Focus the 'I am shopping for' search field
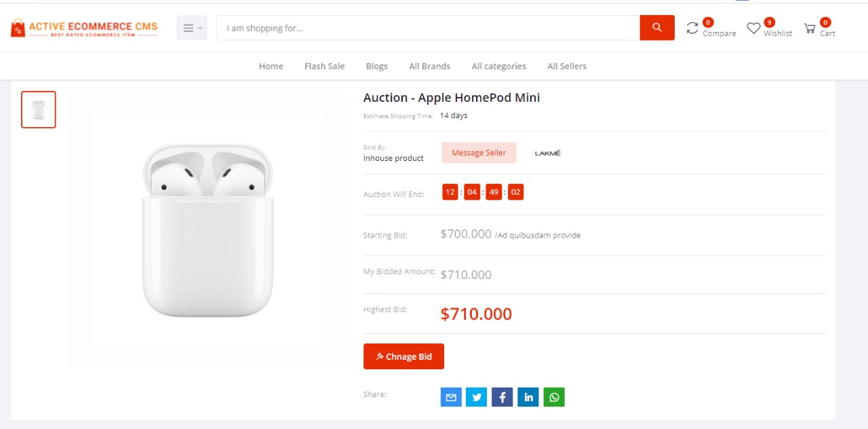868x429 pixels. [428, 28]
